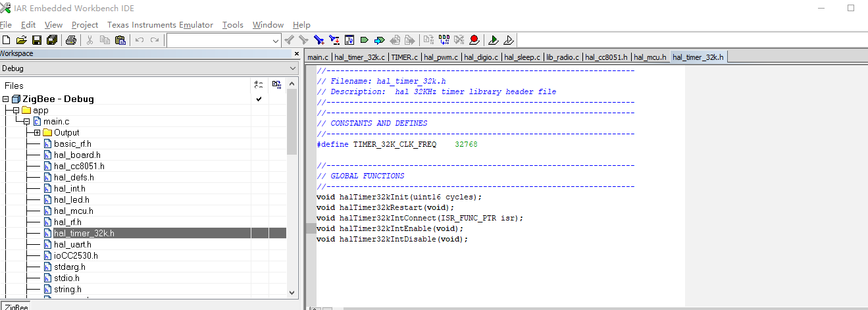Image resolution: width=868 pixels, height=310 pixels.
Task: Print the current file using printer icon
Action: (71, 40)
